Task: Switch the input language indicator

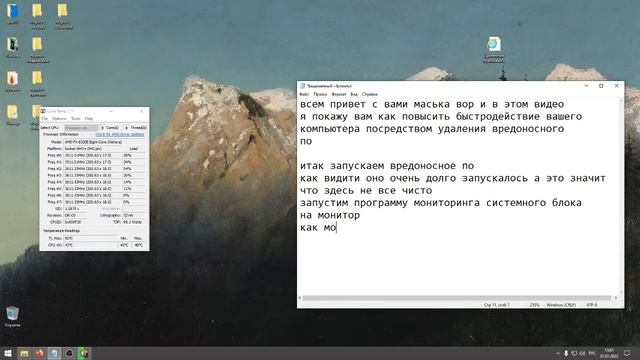Action: pos(592,353)
